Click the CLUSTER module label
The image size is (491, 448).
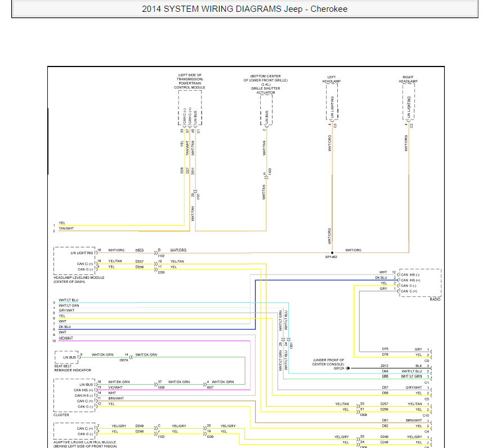coord(61,415)
